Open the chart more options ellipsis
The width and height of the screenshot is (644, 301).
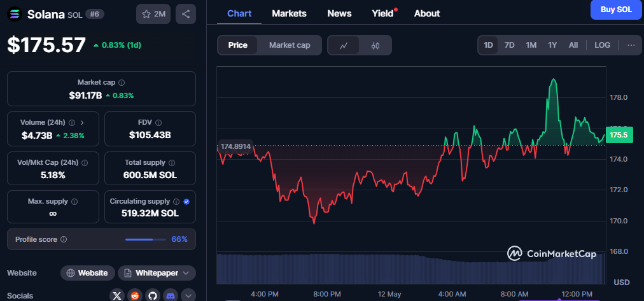(x=631, y=45)
